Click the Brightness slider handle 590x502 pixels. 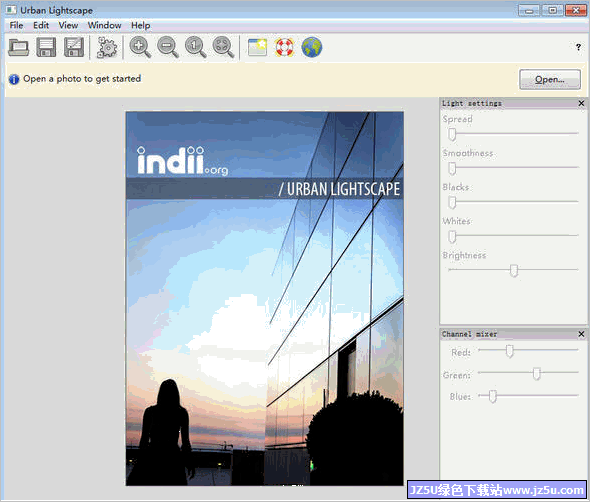(514, 270)
